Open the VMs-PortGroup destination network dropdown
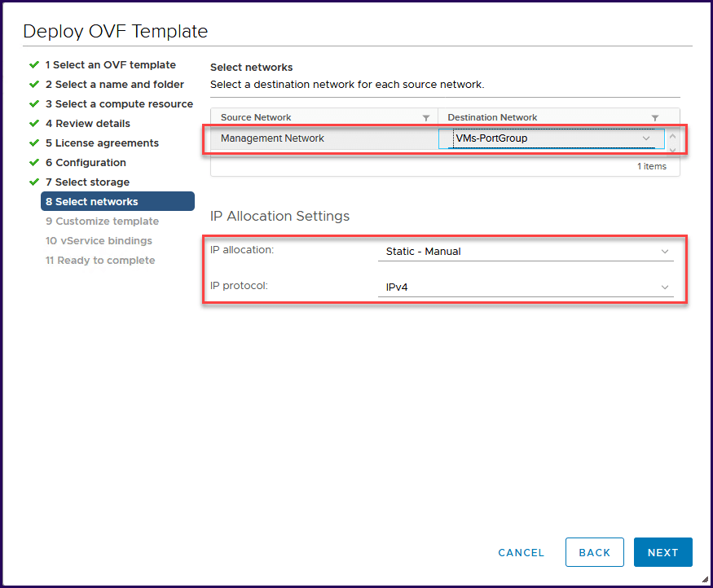 (x=552, y=138)
